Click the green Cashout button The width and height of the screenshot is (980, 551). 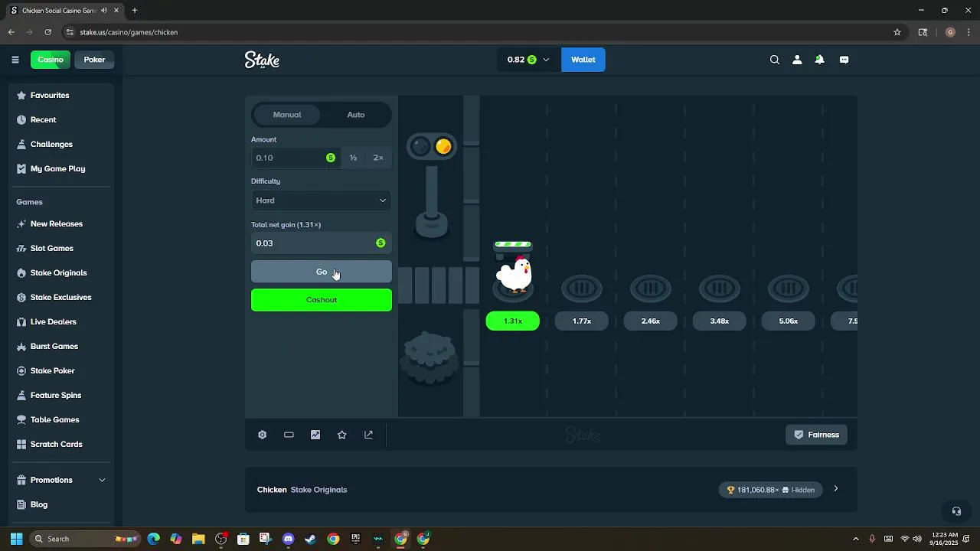coord(322,300)
